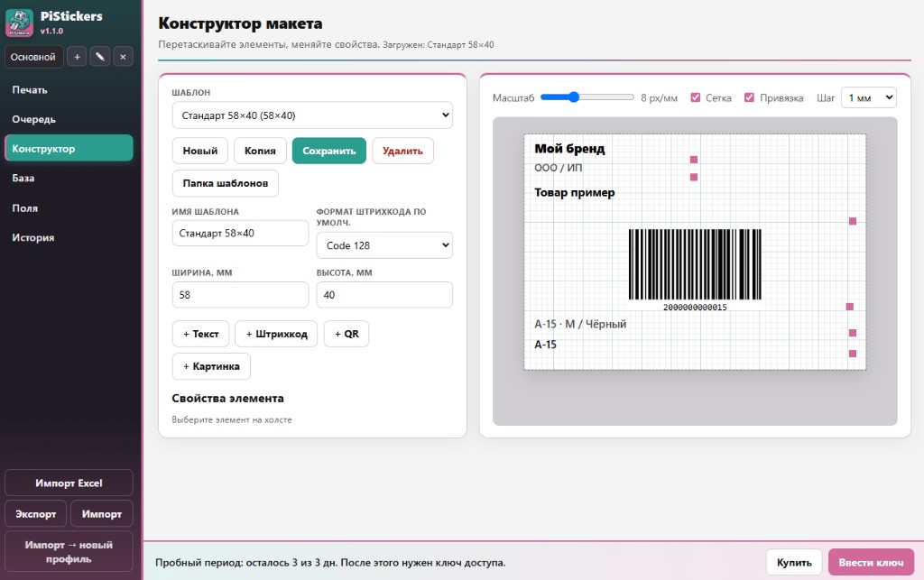The width and height of the screenshot is (924, 580).
Task: Open the История section
Action: [x=69, y=237]
